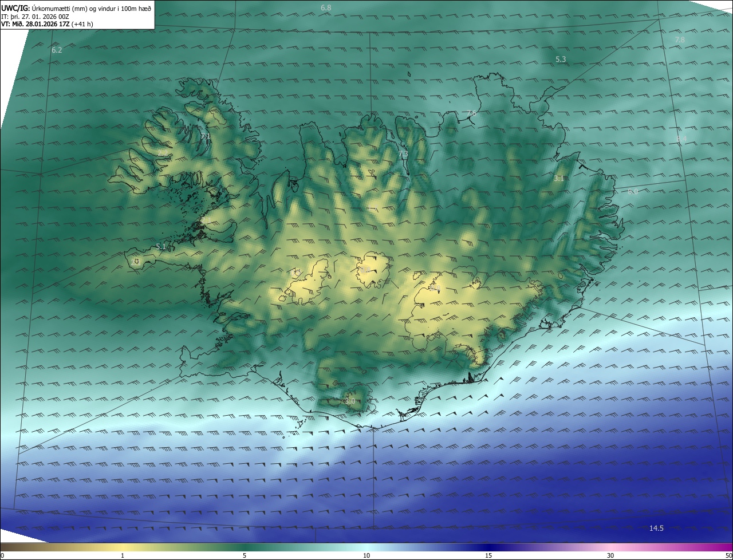Click the 2.2 value label
Viewport: 733px width, 560px height.
pos(163,153)
